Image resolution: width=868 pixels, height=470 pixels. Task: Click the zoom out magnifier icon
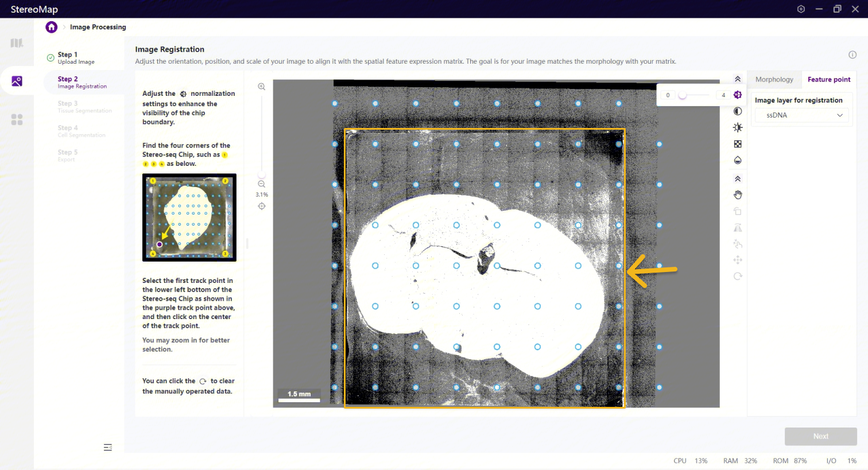tap(262, 184)
